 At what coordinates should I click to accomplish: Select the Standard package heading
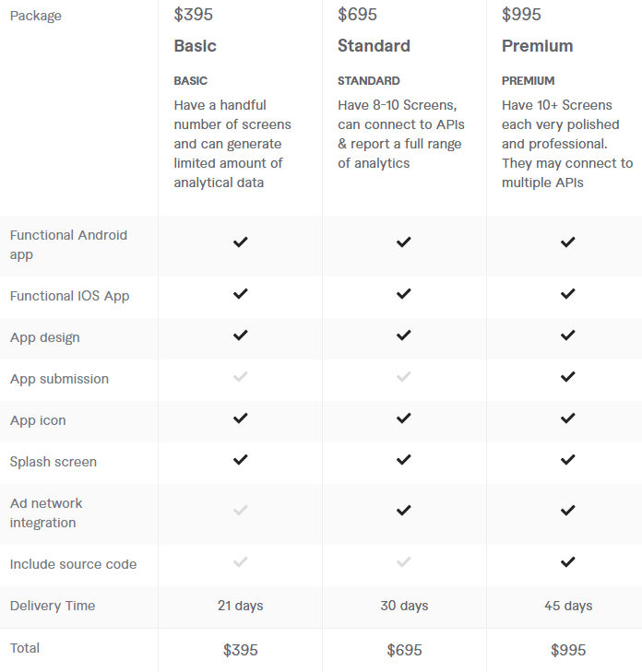coord(374,46)
